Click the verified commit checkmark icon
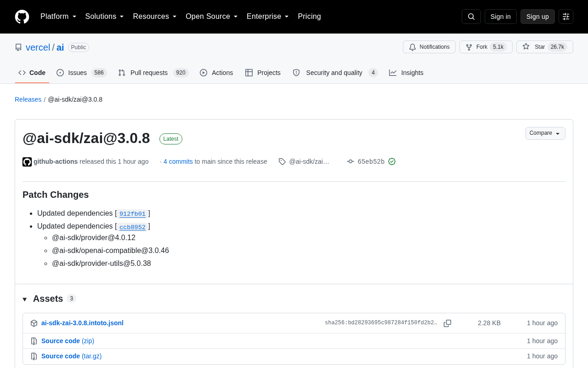This screenshot has height=368, width=588. [x=392, y=161]
